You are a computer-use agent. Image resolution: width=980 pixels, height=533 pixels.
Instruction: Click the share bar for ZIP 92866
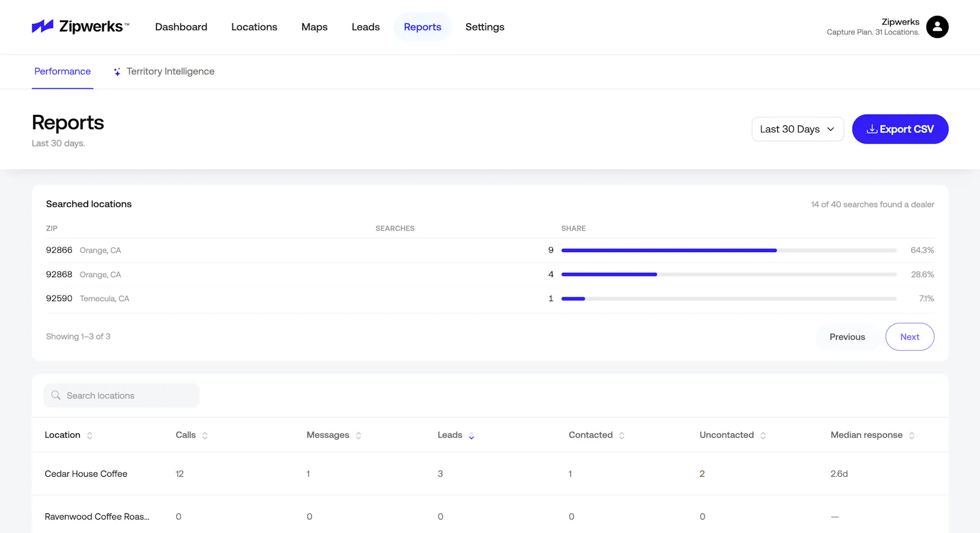[729, 250]
